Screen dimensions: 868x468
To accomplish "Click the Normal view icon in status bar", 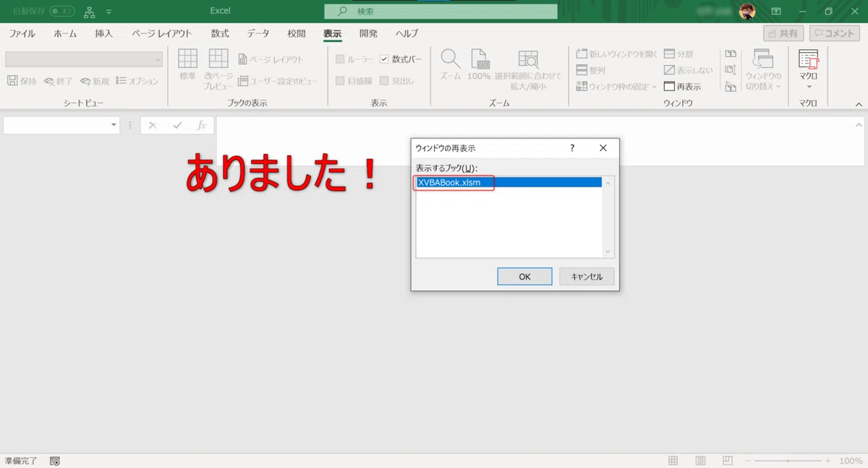I will pyautogui.click(x=673, y=461).
